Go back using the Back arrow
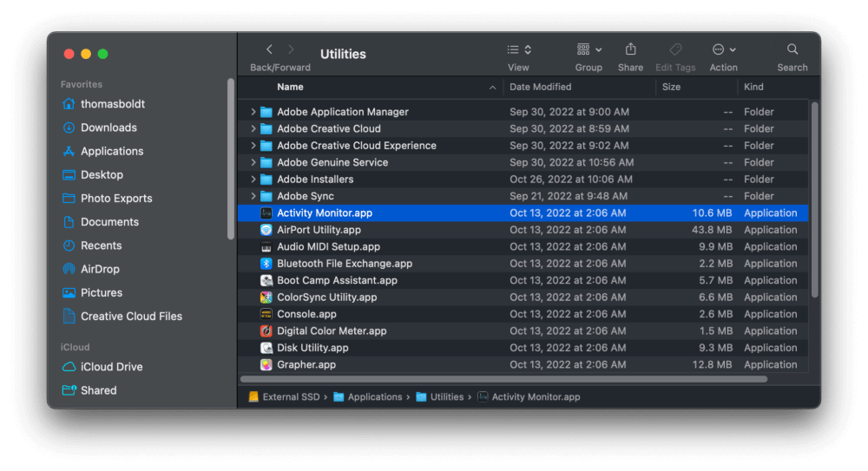This screenshot has height=471, width=868. pos(270,49)
